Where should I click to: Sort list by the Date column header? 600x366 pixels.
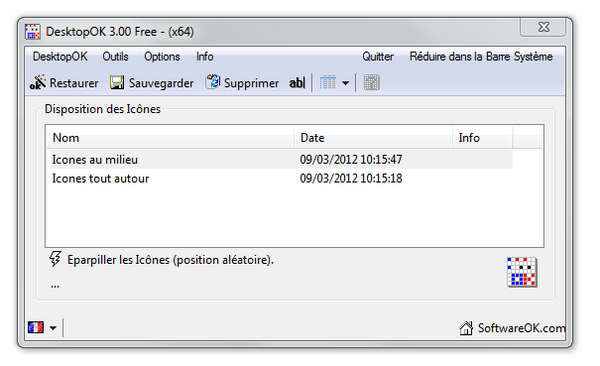tap(373, 138)
